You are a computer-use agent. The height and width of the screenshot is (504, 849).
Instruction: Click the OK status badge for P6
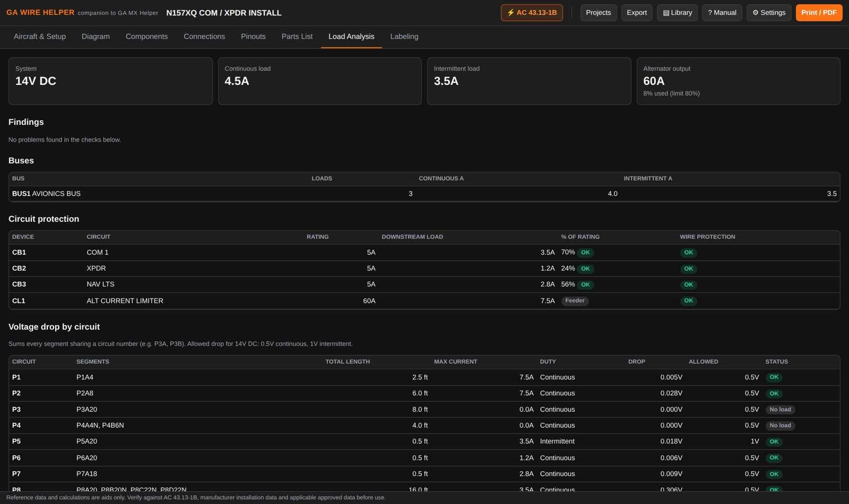point(774,458)
